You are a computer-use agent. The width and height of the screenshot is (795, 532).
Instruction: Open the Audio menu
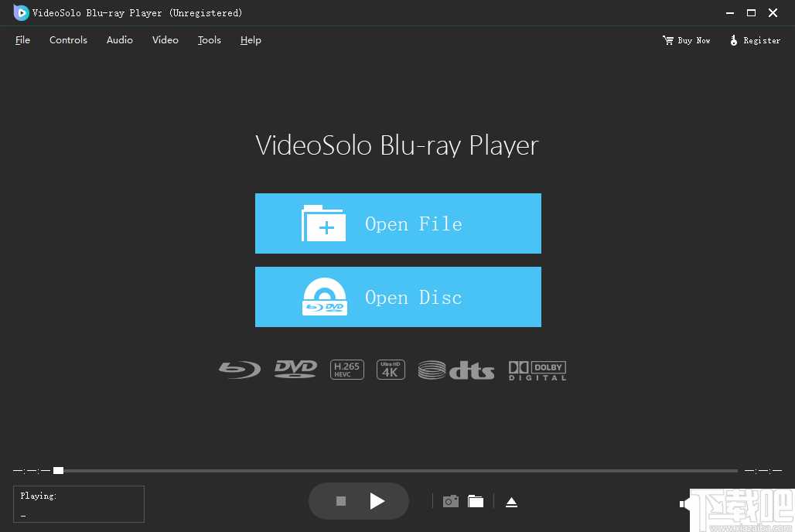pyautogui.click(x=119, y=40)
